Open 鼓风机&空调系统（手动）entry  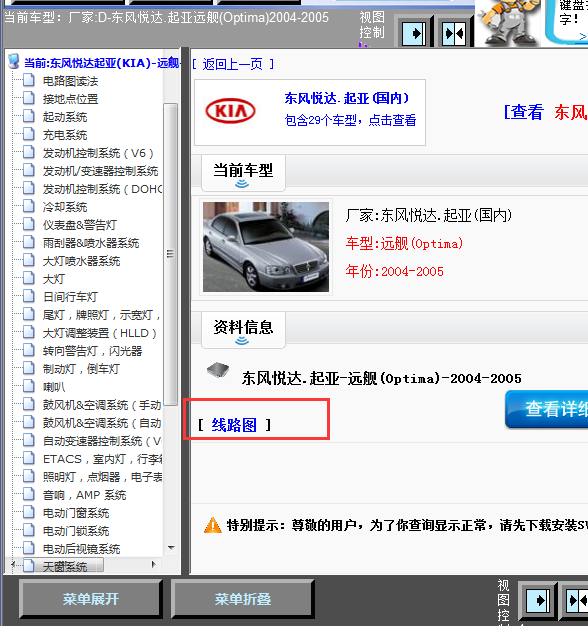(x=102, y=405)
